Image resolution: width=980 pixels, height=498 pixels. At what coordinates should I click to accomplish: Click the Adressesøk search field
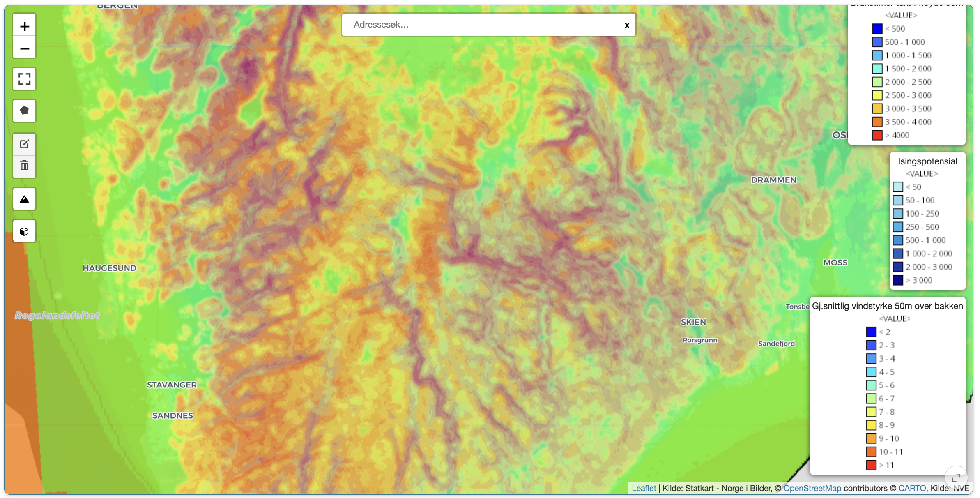coord(481,25)
